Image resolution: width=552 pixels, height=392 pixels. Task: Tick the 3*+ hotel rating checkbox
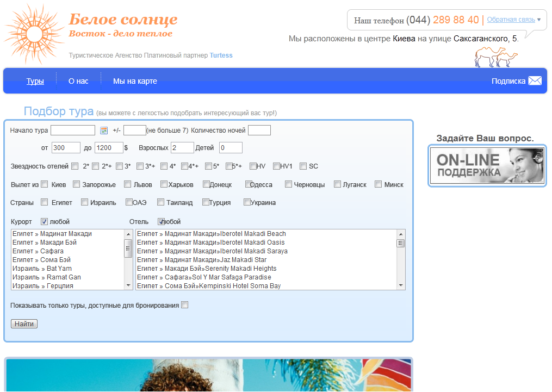coord(140,166)
